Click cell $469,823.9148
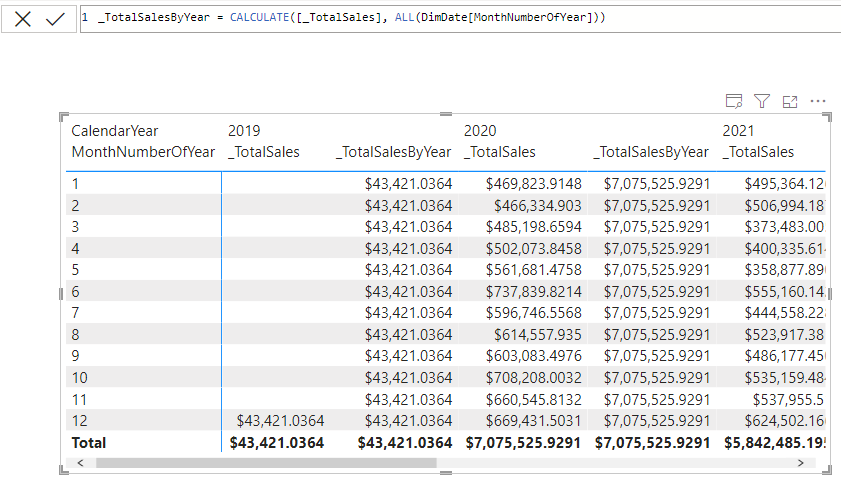 (x=534, y=184)
